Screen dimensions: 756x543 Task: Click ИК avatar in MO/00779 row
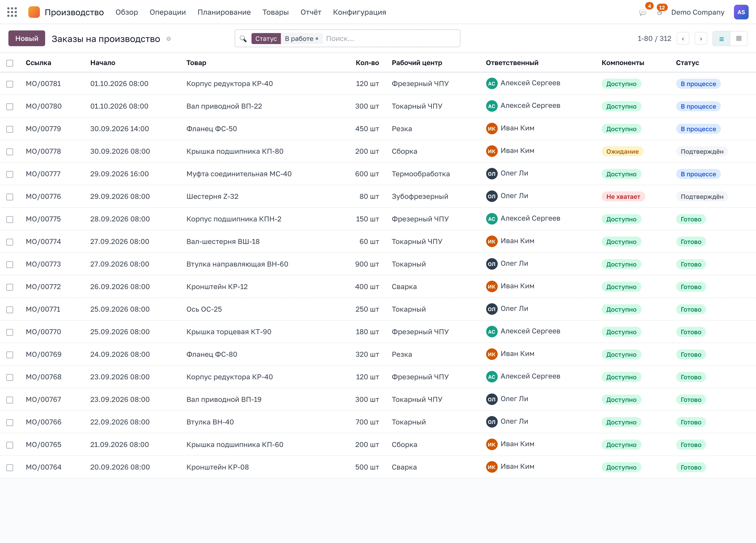pos(492,129)
